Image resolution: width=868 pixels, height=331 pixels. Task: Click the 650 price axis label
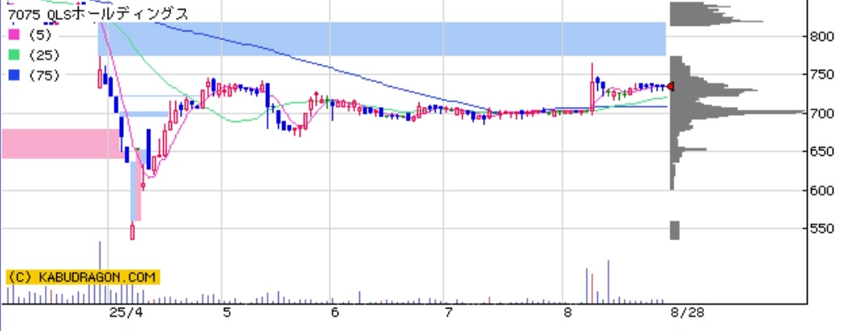[x=822, y=152]
